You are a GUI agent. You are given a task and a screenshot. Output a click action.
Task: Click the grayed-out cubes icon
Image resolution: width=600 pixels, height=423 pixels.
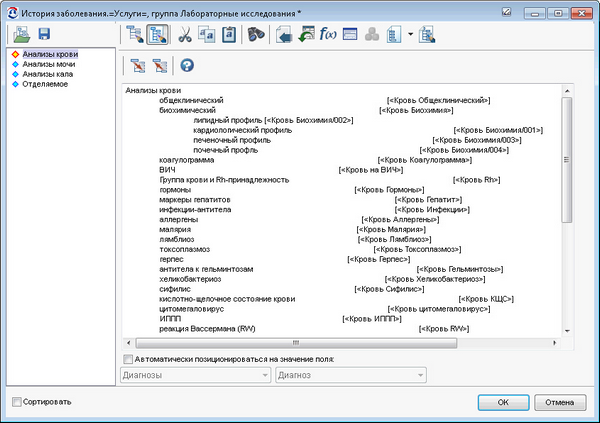pos(372,34)
